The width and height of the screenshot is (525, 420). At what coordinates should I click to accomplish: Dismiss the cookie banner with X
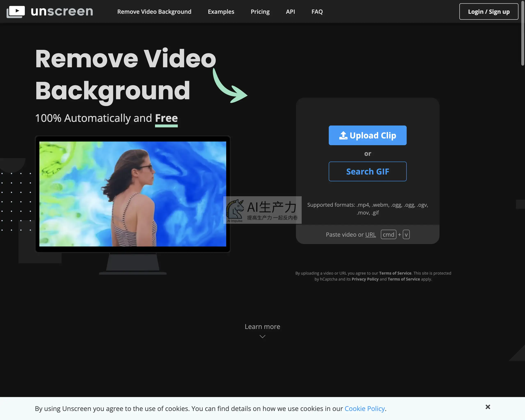488,407
